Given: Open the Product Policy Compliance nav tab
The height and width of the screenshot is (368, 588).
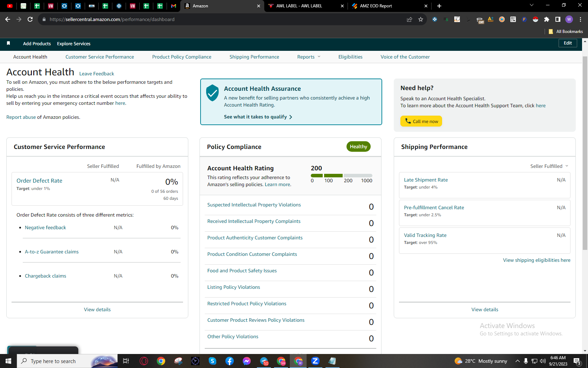Looking at the screenshot, I should pos(182,57).
